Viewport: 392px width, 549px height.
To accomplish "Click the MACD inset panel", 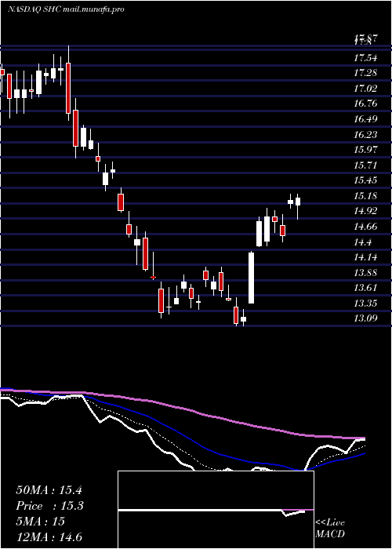I will (x=216, y=510).
